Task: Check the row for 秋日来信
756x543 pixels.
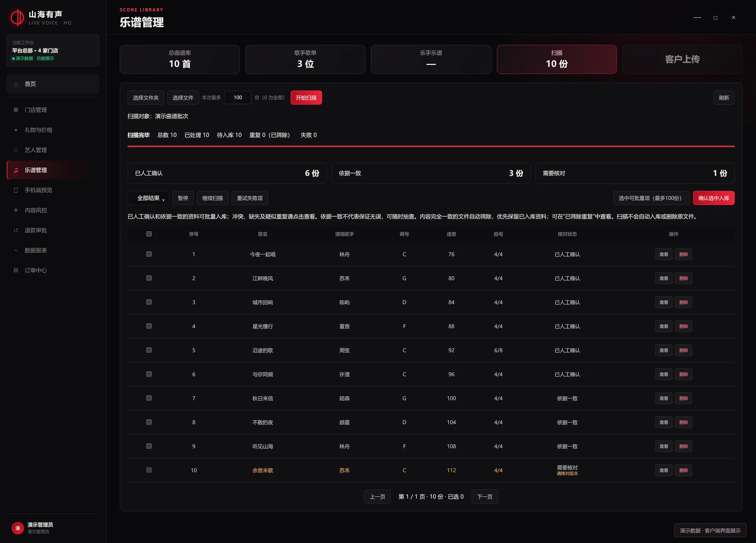Action: pyautogui.click(x=149, y=398)
